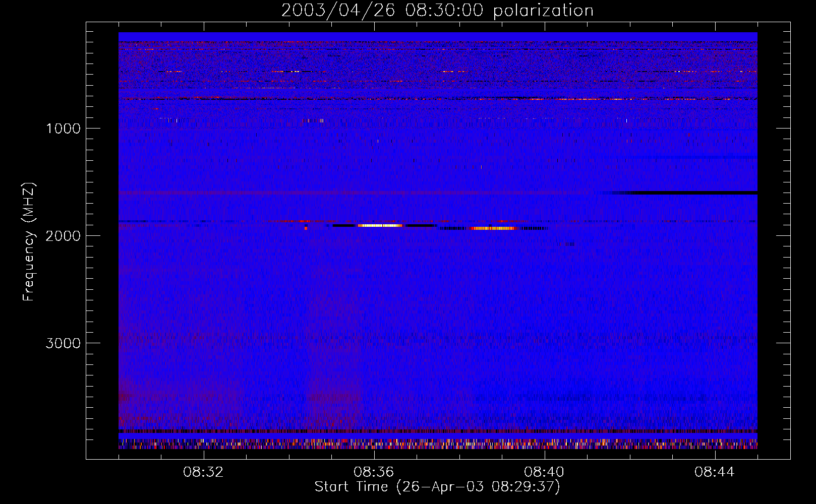816x504 pixels.
Task: Click the 2000 frequency tick label
Action: (x=63, y=236)
